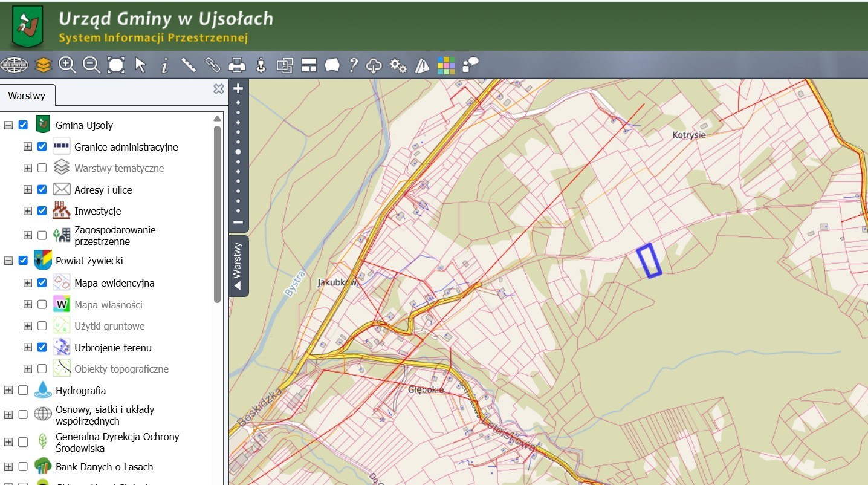Click the Geo-System globe logo icon
The image size is (868, 485).
[15, 65]
